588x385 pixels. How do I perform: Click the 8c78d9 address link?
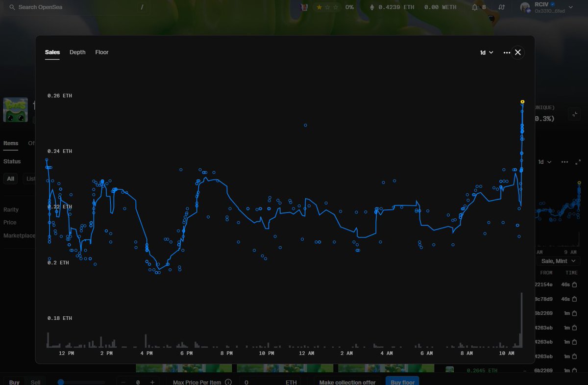pyautogui.click(x=543, y=299)
